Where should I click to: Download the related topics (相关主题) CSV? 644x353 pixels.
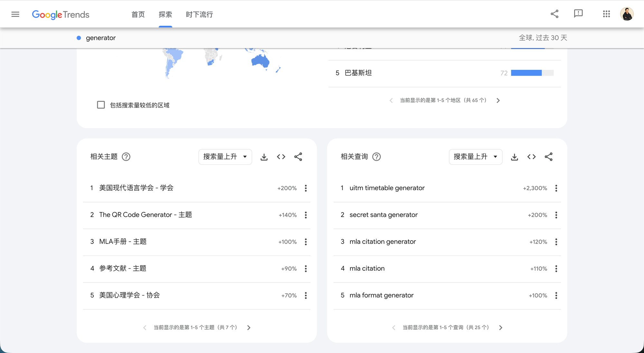pyautogui.click(x=264, y=157)
